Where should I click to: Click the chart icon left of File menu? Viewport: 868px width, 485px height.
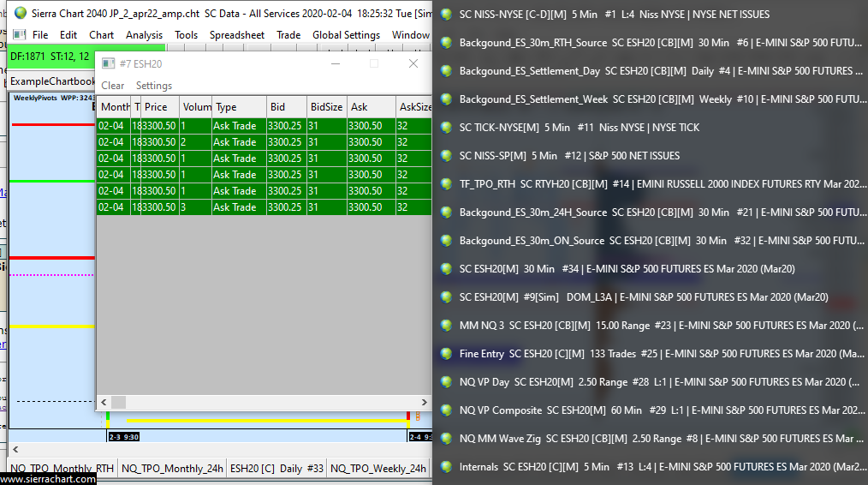20,34
